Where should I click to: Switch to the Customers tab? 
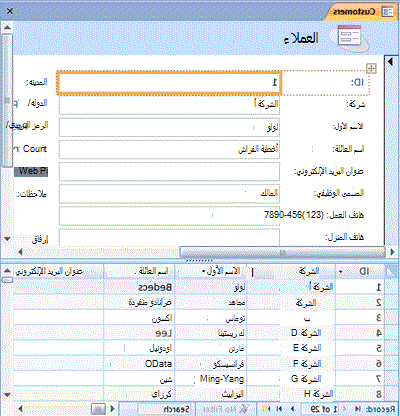tap(362, 12)
